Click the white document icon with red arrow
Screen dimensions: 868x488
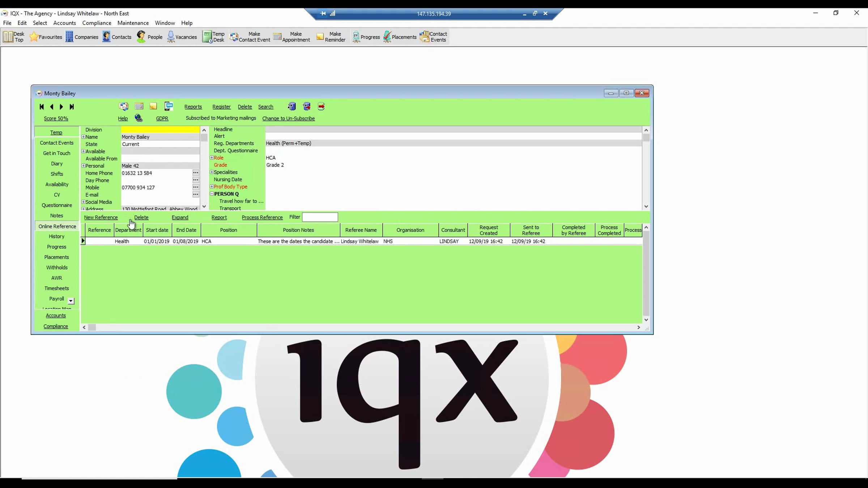point(321,106)
